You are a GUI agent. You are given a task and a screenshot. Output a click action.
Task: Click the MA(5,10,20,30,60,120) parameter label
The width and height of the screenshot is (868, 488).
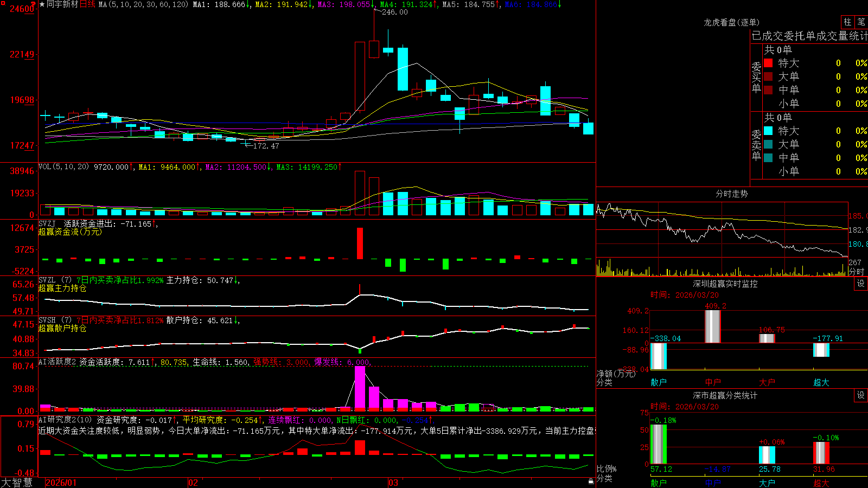143,4
